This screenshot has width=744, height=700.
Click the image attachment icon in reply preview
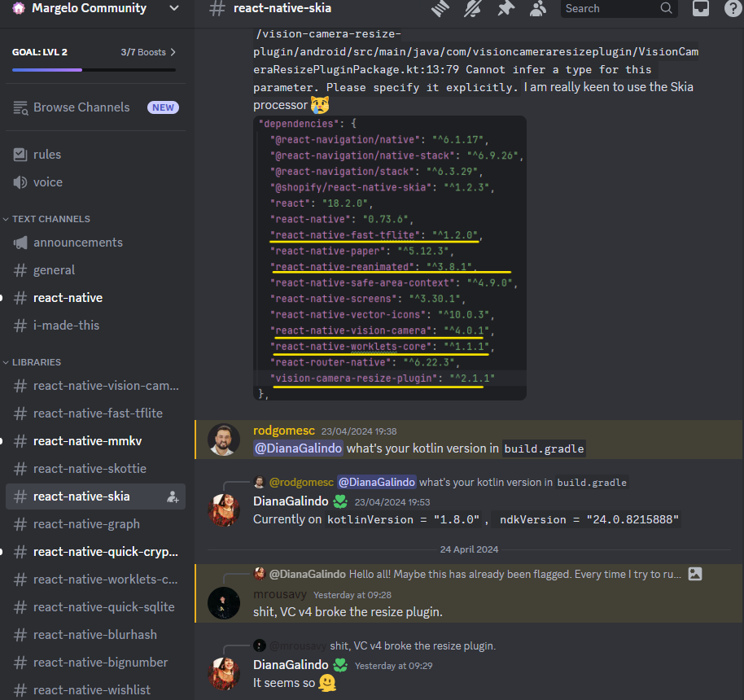tap(694, 574)
